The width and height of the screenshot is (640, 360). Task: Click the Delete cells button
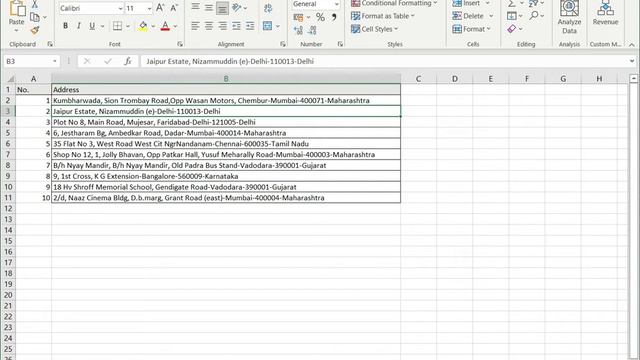point(468,16)
